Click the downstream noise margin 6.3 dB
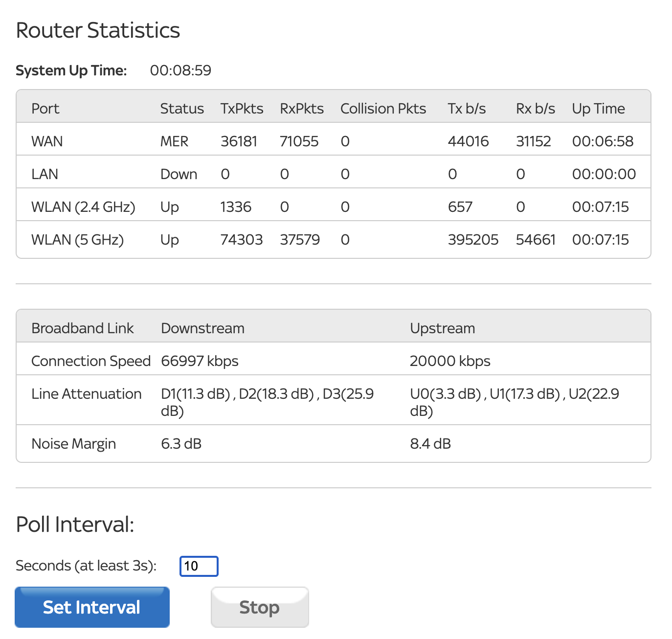672x639 pixels. (x=181, y=444)
